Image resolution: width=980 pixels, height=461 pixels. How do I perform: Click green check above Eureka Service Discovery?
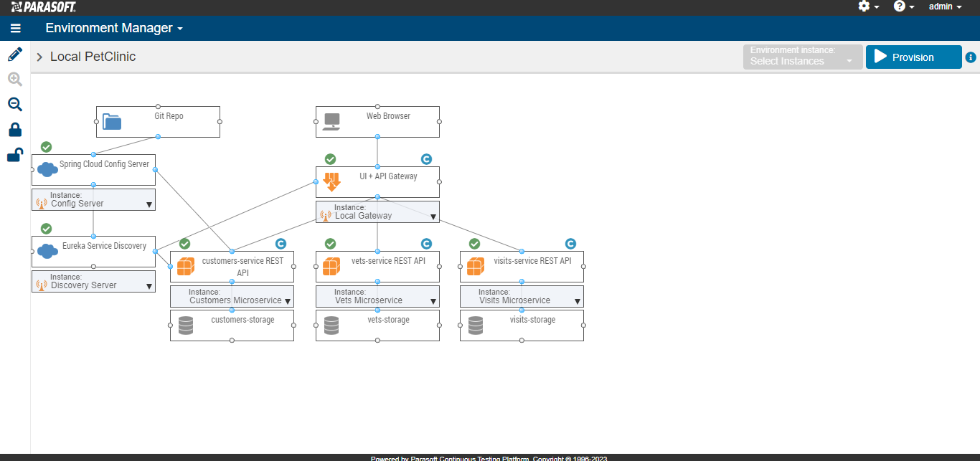coord(47,229)
